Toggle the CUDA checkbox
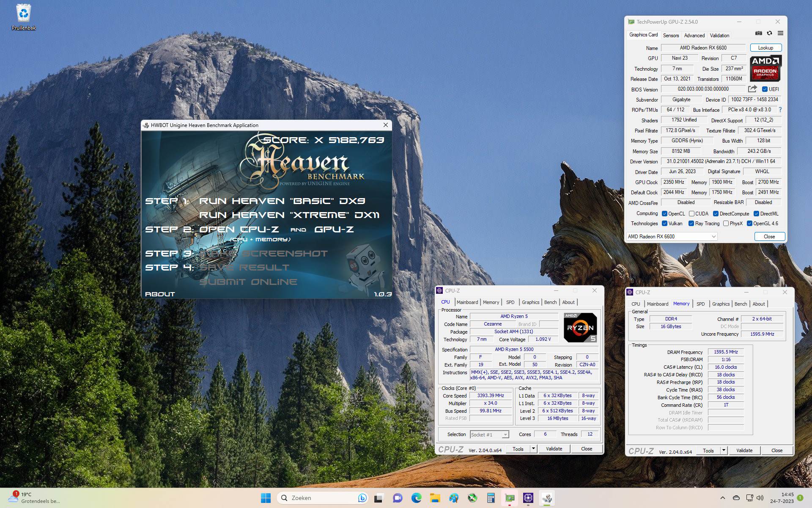Image resolution: width=812 pixels, height=508 pixels. [x=691, y=213]
